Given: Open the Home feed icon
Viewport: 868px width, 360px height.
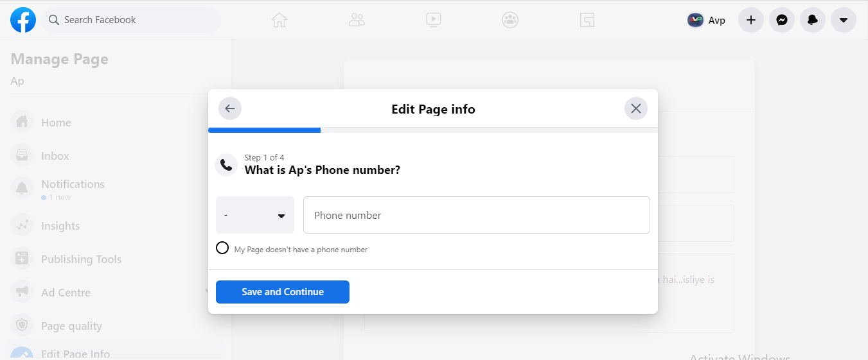Looking at the screenshot, I should coord(279,20).
